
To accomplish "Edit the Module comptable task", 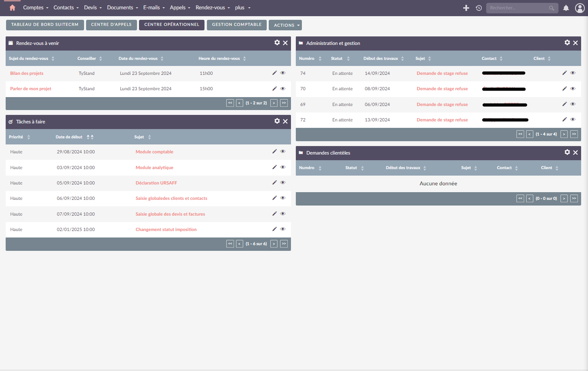I will coord(274,151).
